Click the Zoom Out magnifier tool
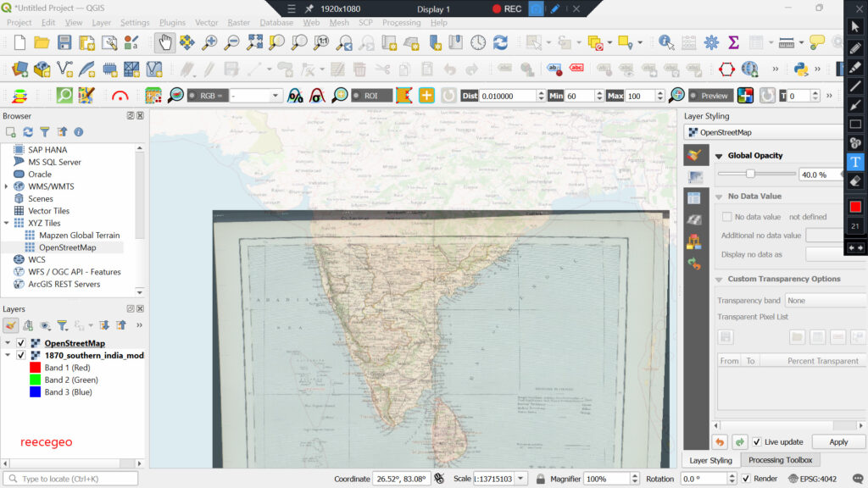Image resolution: width=868 pixels, height=488 pixels. pyautogui.click(x=231, y=42)
